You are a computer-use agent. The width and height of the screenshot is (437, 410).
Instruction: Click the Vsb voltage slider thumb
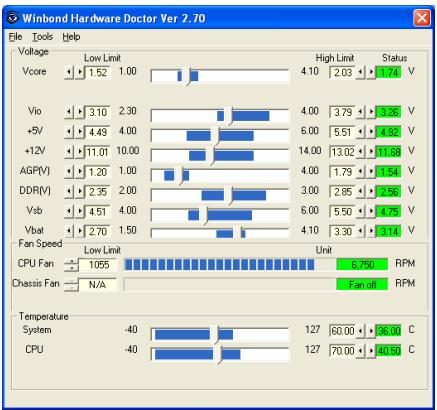point(203,215)
